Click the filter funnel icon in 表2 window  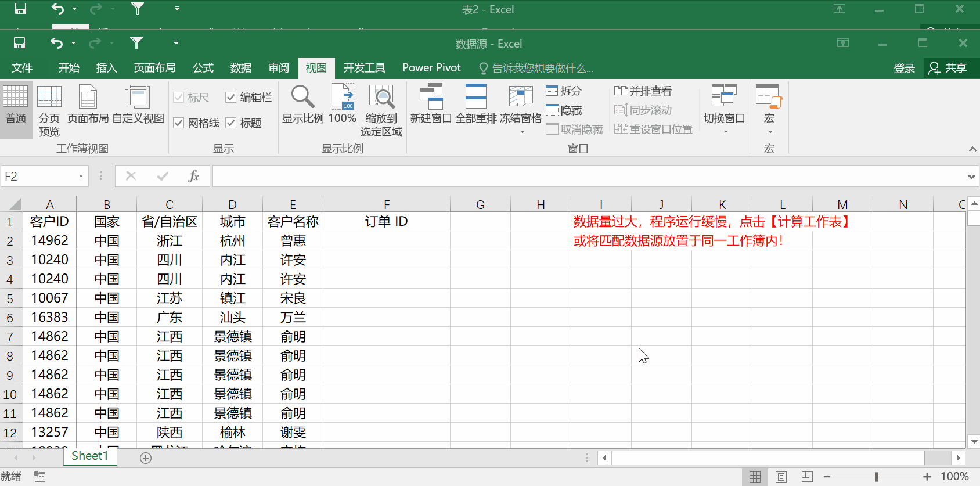coord(138,9)
